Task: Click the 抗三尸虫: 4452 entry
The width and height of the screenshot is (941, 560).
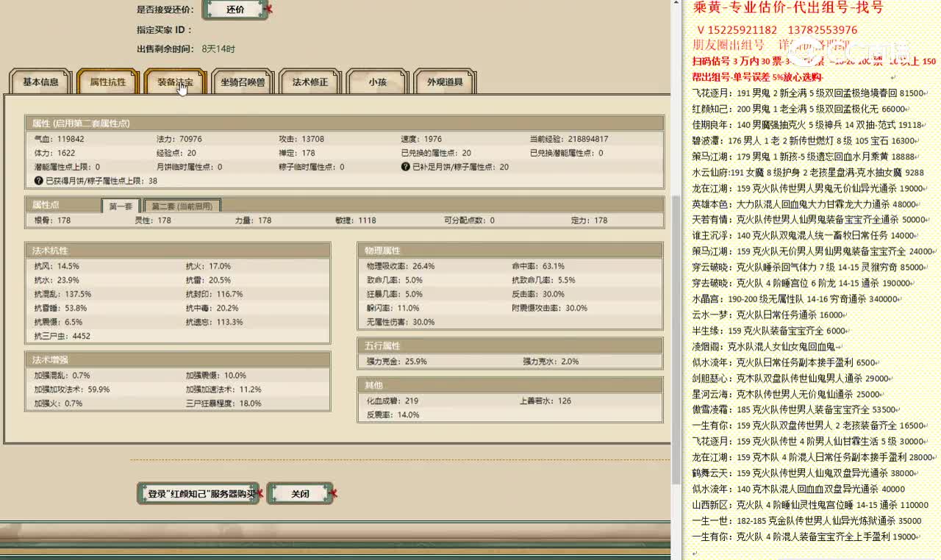Action: coord(62,336)
